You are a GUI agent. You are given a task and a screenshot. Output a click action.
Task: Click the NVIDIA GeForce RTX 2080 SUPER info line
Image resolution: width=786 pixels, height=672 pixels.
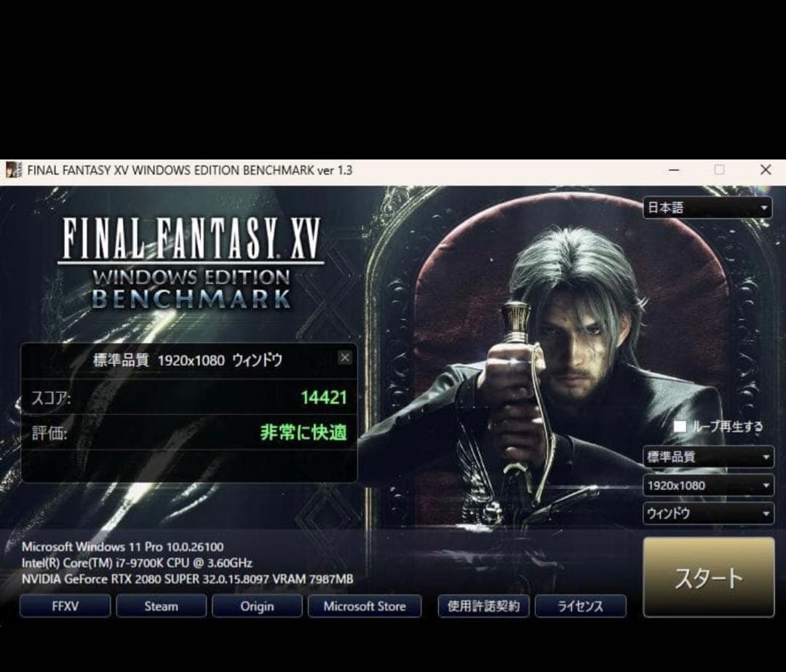(187, 580)
